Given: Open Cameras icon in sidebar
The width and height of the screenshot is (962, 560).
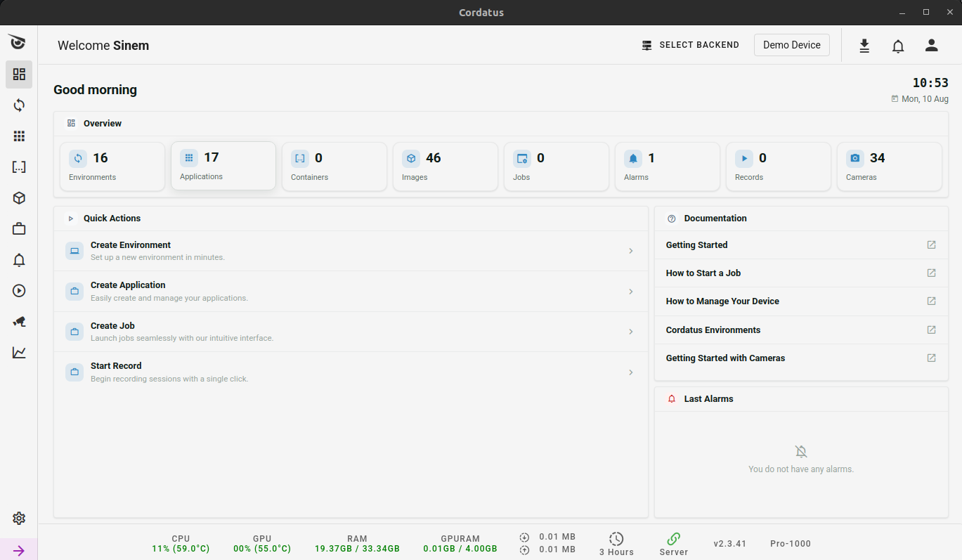Looking at the screenshot, I should click(19, 322).
